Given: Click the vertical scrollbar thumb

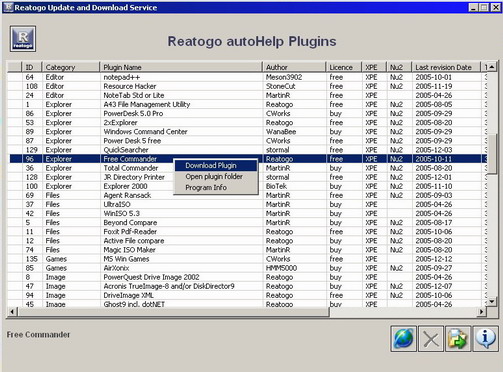Looking at the screenshot, I should click(492, 154).
